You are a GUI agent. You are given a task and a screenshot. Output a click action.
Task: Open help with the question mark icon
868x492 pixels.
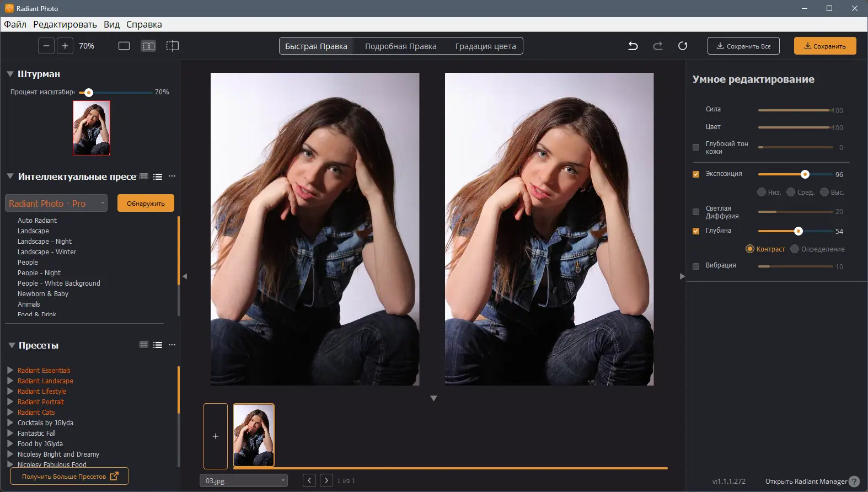point(854,482)
